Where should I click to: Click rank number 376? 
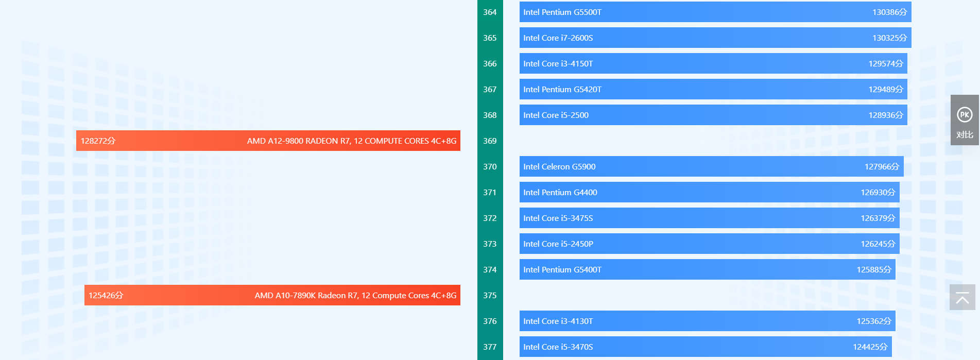click(490, 321)
